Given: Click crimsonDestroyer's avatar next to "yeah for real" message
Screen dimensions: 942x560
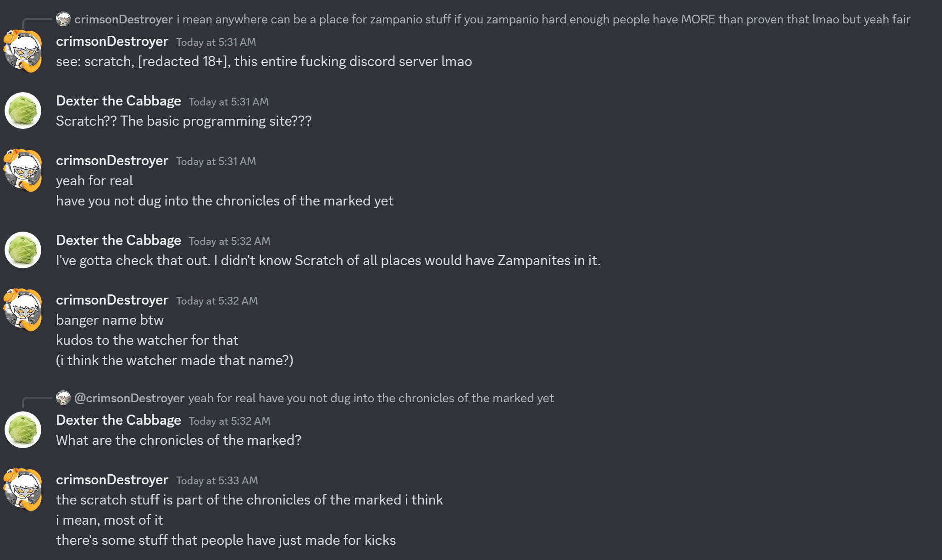Looking at the screenshot, I should (22, 170).
